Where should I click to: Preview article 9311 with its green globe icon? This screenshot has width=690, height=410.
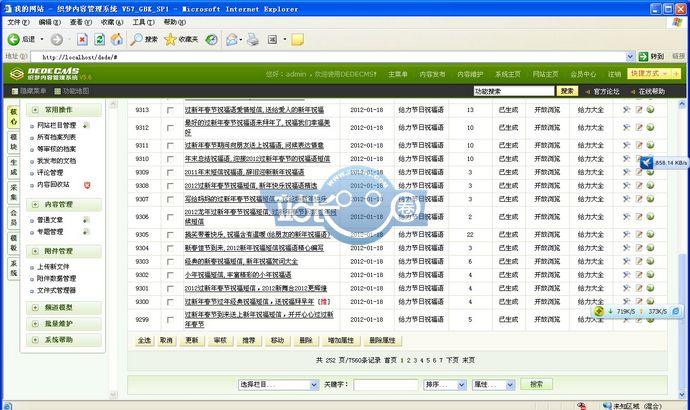click(x=650, y=145)
